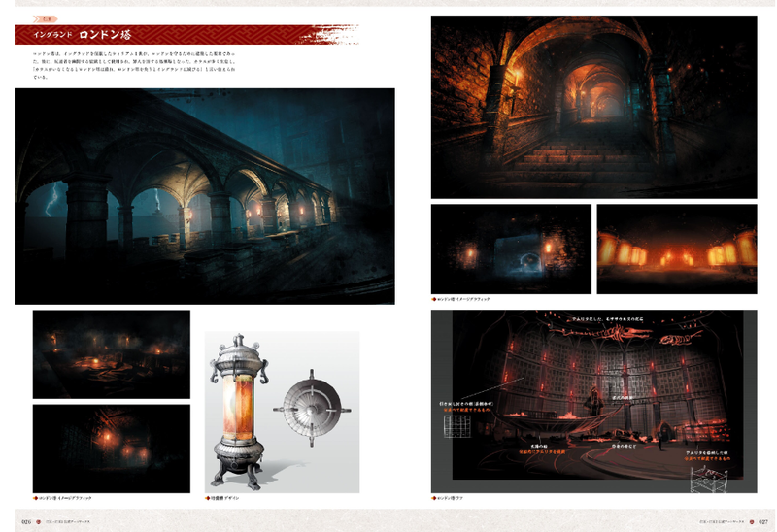Open the torch-lit stone stairway corridor artwork
This screenshot has height=532, width=777.
(593, 107)
